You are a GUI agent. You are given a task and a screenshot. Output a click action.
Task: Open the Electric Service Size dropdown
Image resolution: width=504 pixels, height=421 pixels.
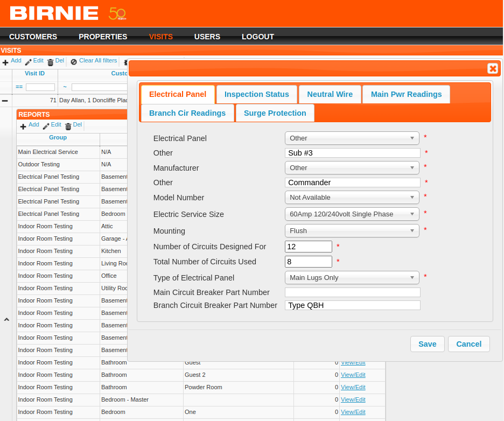click(x=352, y=214)
